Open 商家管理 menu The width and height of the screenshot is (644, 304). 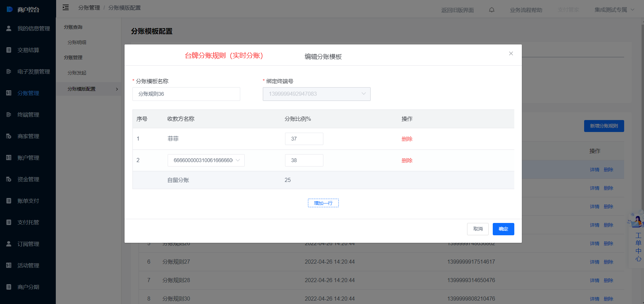[28, 136]
